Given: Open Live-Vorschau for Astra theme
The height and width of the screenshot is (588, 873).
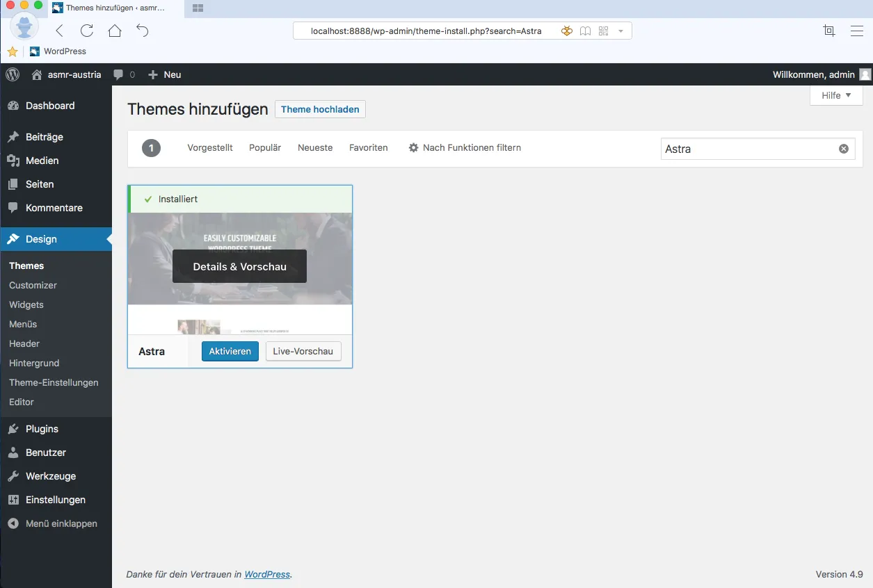Looking at the screenshot, I should click(303, 351).
